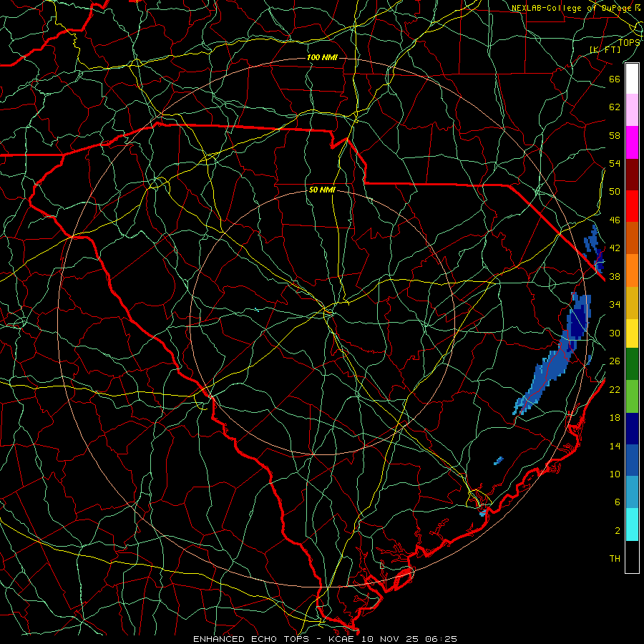Click the echo at the northeast state border

click(x=595, y=249)
